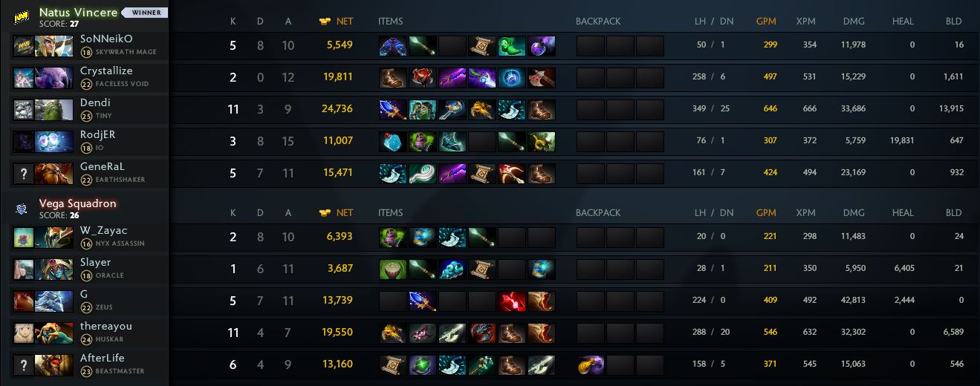The image size is (980, 386).
Task: Click the DMG column header in top table
Action: (x=854, y=22)
